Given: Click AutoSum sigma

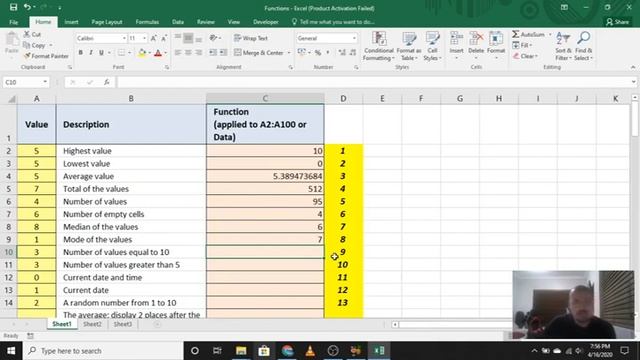Looking at the screenshot, I should (x=516, y=34).
